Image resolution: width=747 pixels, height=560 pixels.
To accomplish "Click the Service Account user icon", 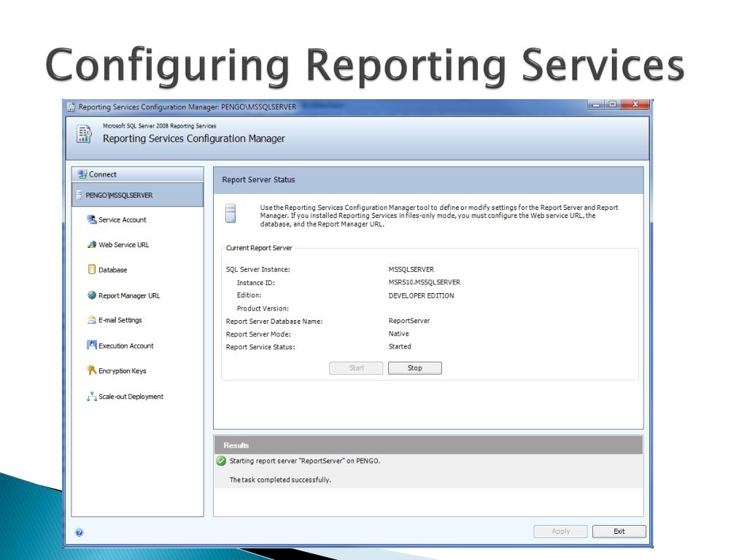I will click(x=92, y=219).
